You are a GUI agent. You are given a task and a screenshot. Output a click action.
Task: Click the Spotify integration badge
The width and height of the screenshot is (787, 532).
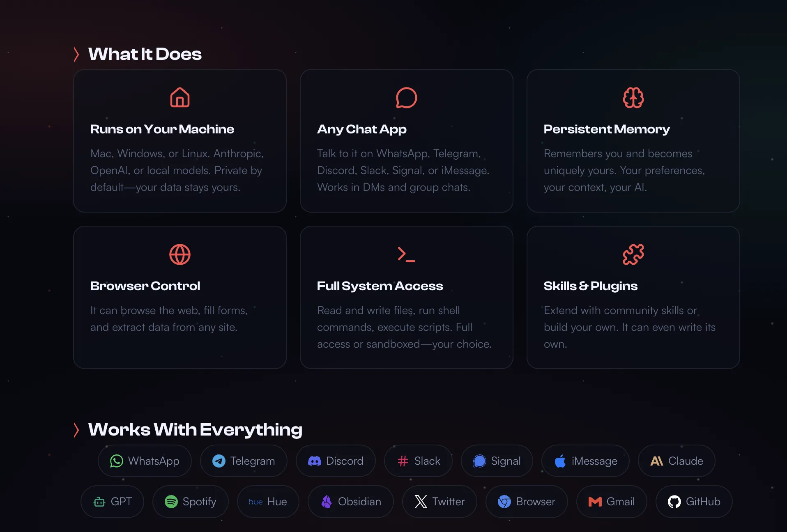tap(191, 502)
